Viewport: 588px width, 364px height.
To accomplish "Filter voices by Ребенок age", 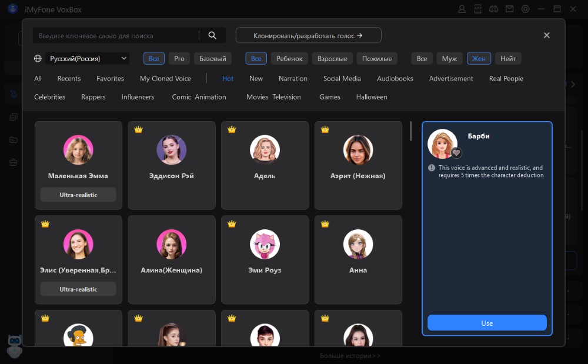I will tap(289, 58).
